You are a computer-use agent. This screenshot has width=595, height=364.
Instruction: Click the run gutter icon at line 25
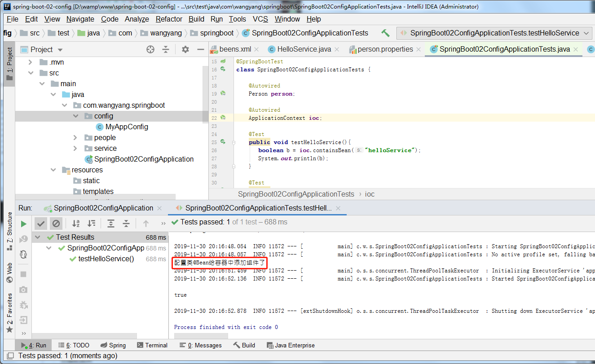click(223, 142)
